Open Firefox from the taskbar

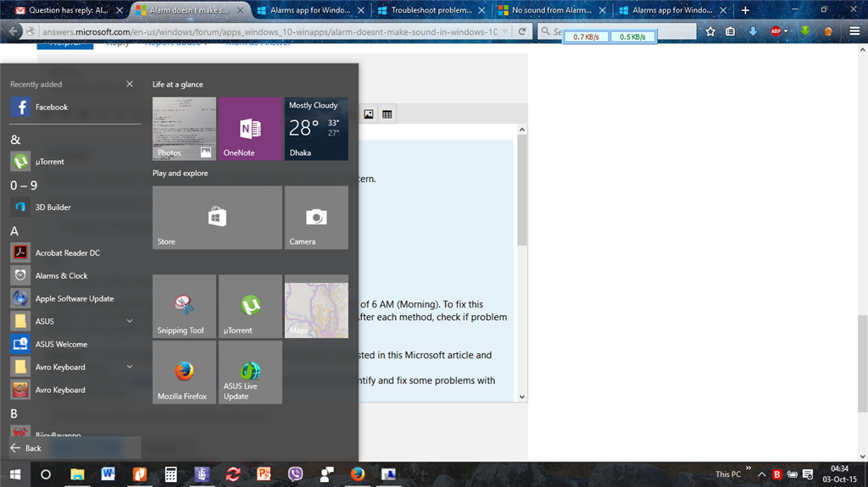(x=358, y=474)
